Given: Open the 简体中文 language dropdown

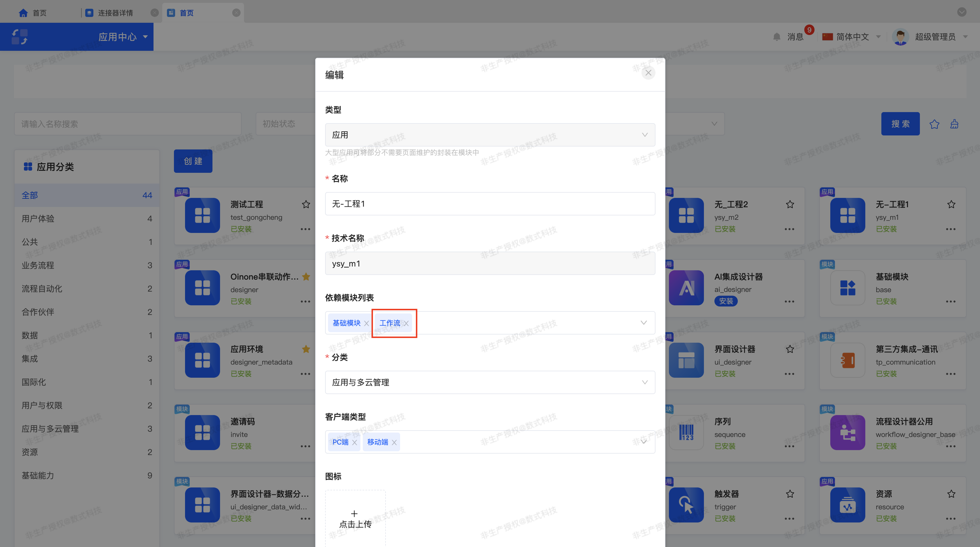Looking at the screenshot, I should pyautogui.click(x=851, y=37).
